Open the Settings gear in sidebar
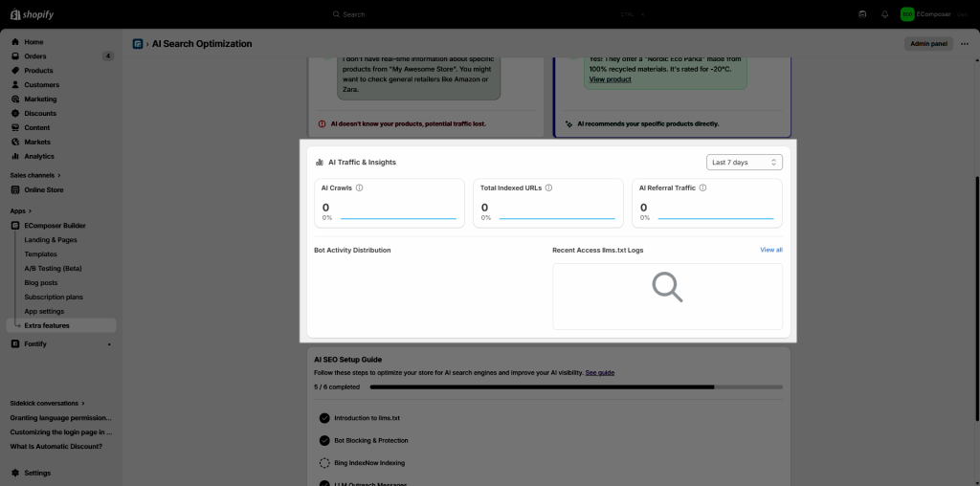 click(15, 473)
